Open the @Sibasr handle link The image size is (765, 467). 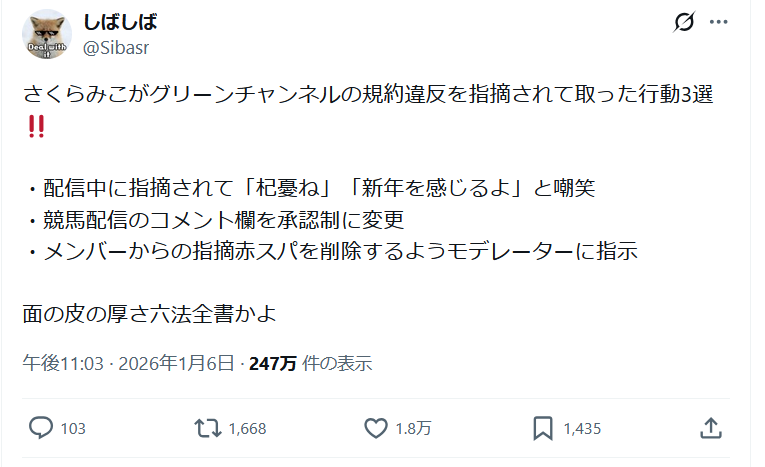[x=116, y=46]
